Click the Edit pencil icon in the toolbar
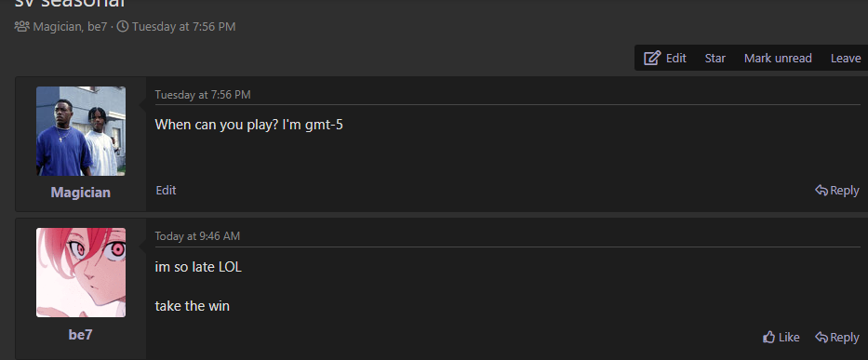 [652, 59]
